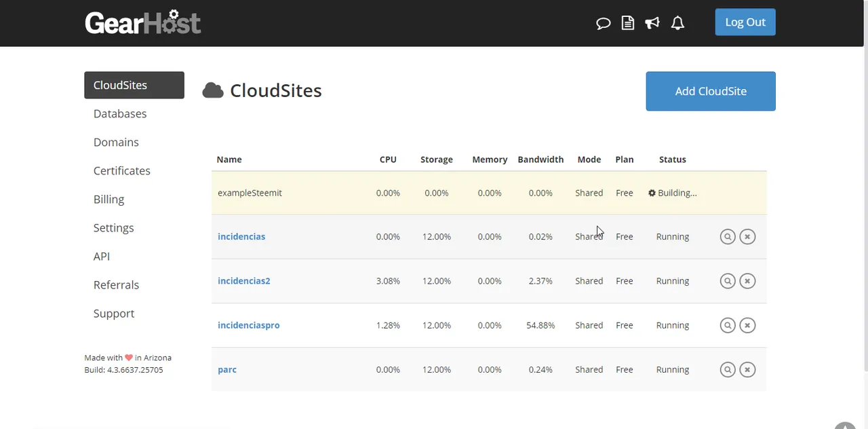The image size is (868, 429).
Task: Click the scroll-to-top arrow button
Action: pyautogui.click(x=845, y=426)
